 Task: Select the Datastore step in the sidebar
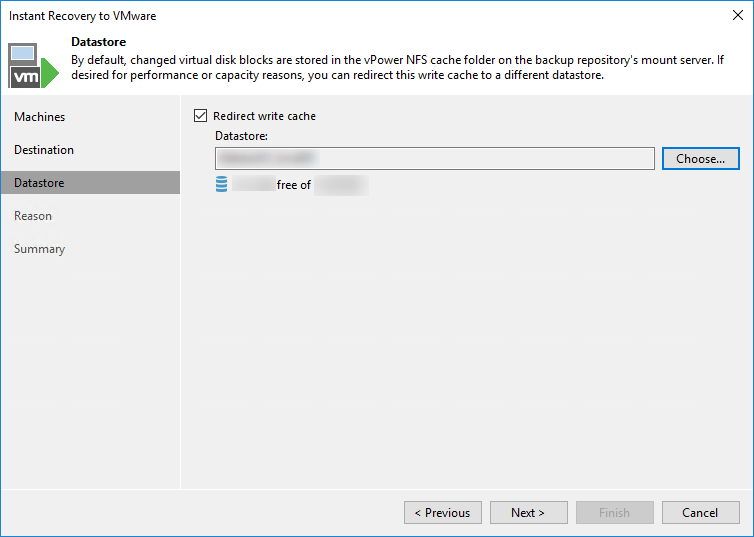(x=39, y=183)
